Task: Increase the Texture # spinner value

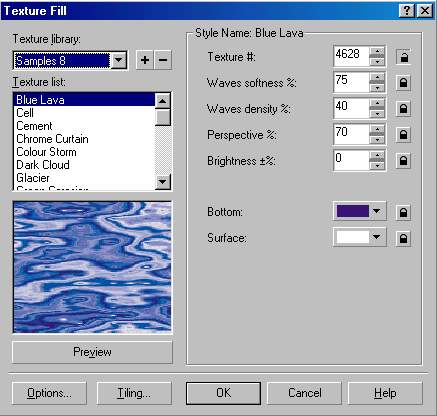Action: pyautogui.click(x=377, y=51)
